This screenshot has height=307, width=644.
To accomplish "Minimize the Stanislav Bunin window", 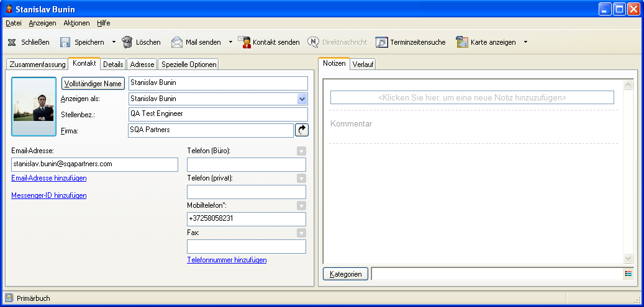I will click(x=605, y=9).
